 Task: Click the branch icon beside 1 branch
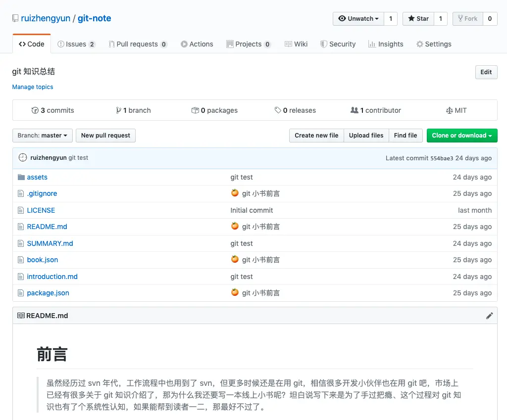(x=119, y=110)
